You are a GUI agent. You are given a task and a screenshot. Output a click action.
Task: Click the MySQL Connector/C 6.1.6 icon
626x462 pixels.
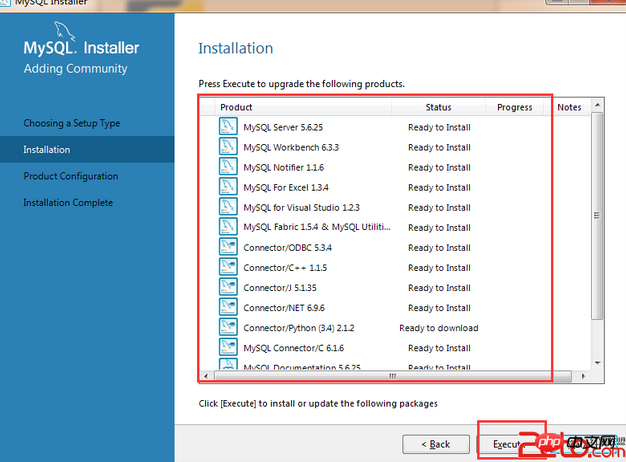pyautogui.click(x=228, y=347)
